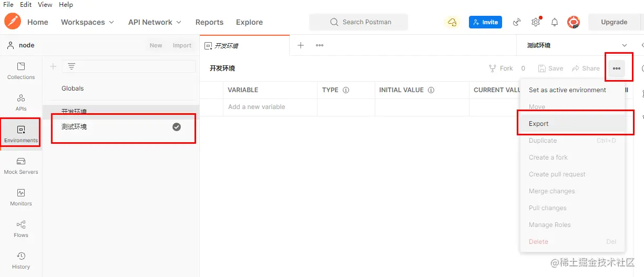
Task: Choose Pull changes menu entry
Action: [x=573, y=208]
